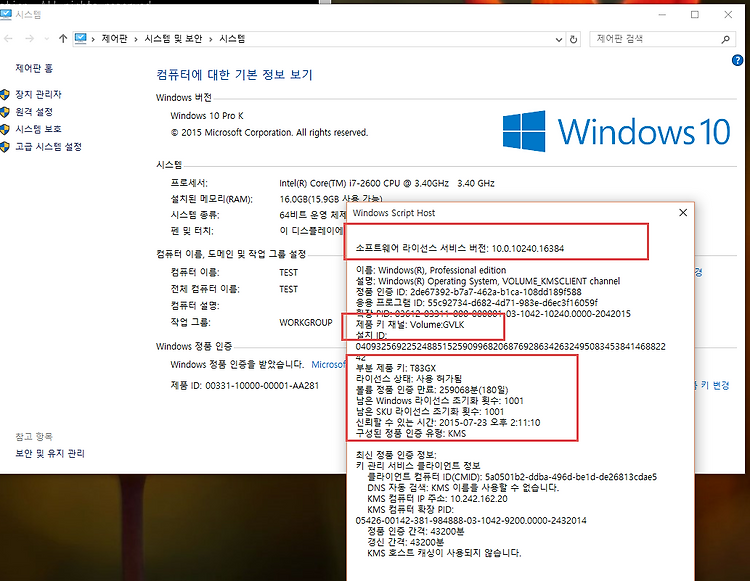
Task: Expand chevron after 제어판 breadcrumb
Action: (x=136, y=39)
